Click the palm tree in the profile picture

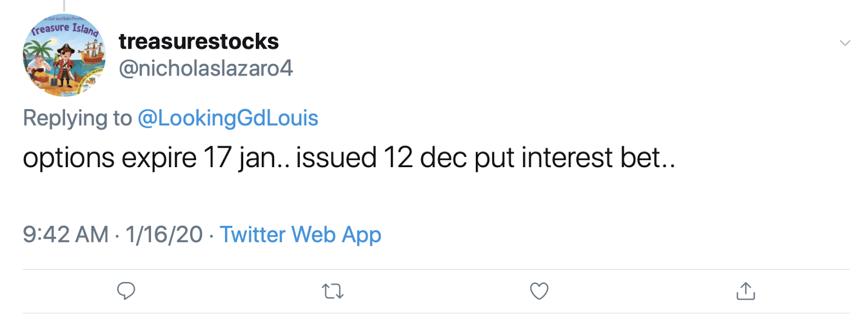pyautogui.click(x=39, y=50)
